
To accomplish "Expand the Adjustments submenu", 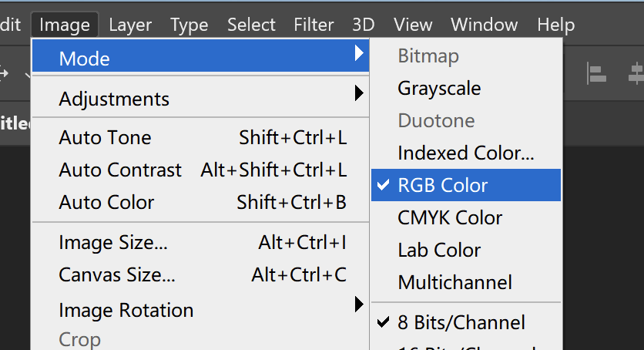I will click(x=358, y=94).
